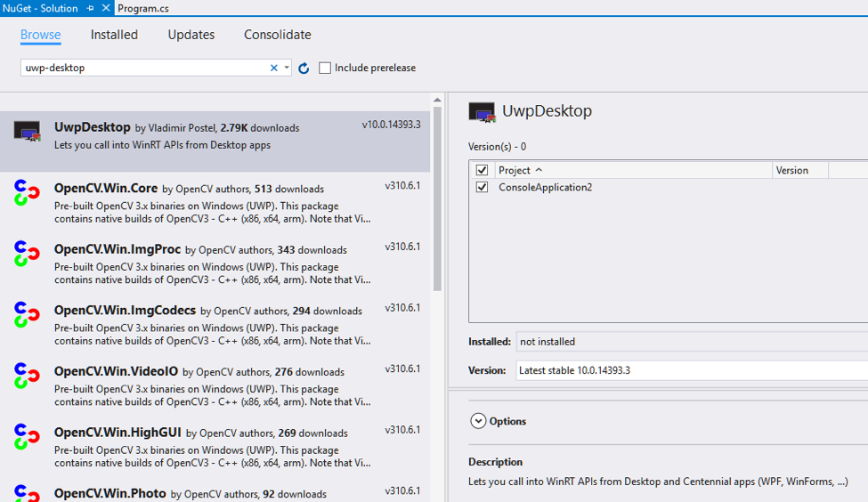Open the Updates tab
This screenshot has width=868, height=502.
click(191, 35)
